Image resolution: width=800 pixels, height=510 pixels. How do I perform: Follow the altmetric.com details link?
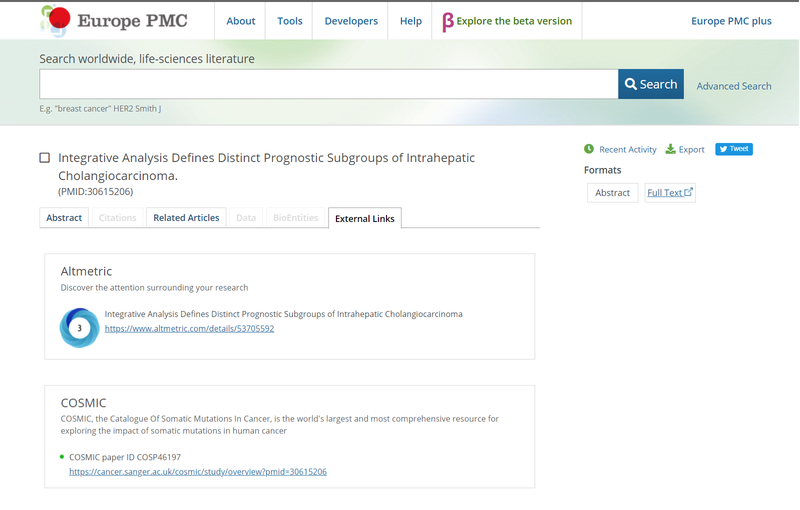[189, 328]
